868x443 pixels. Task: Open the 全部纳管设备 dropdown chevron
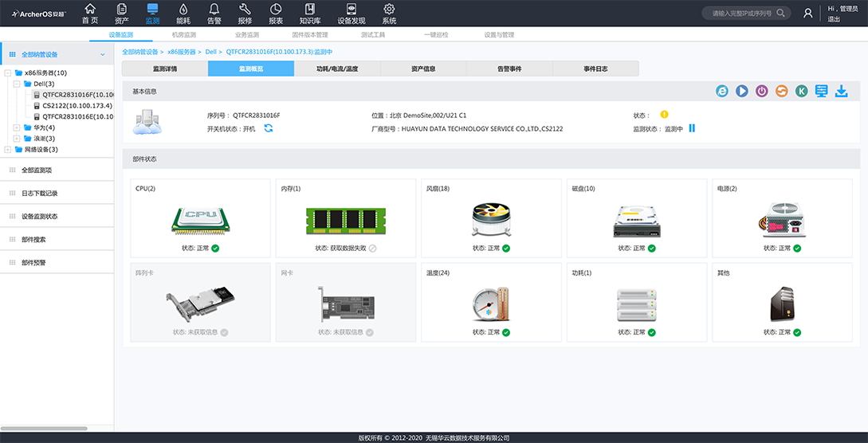click(x=103, y=55)
